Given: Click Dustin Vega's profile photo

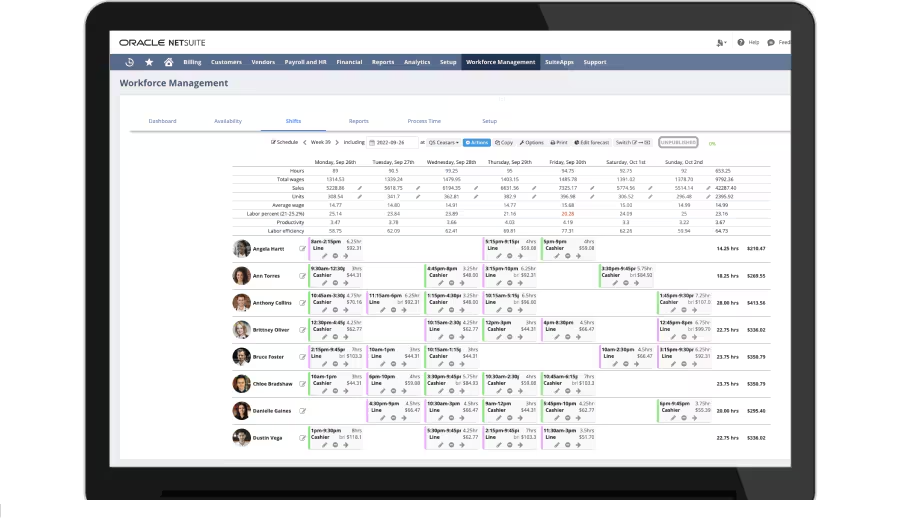Looking at the screenshot, I should coord(241,437).
